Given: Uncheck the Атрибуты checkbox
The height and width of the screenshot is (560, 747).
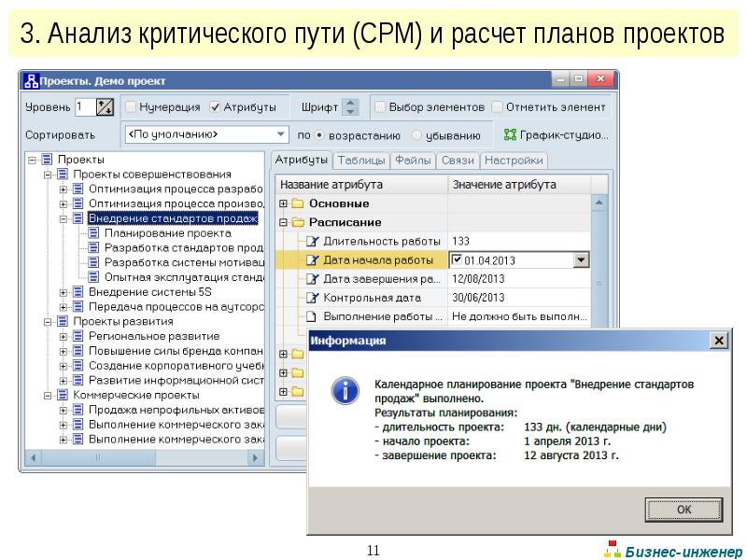Looking at the screenshot, I should (216, 107).
